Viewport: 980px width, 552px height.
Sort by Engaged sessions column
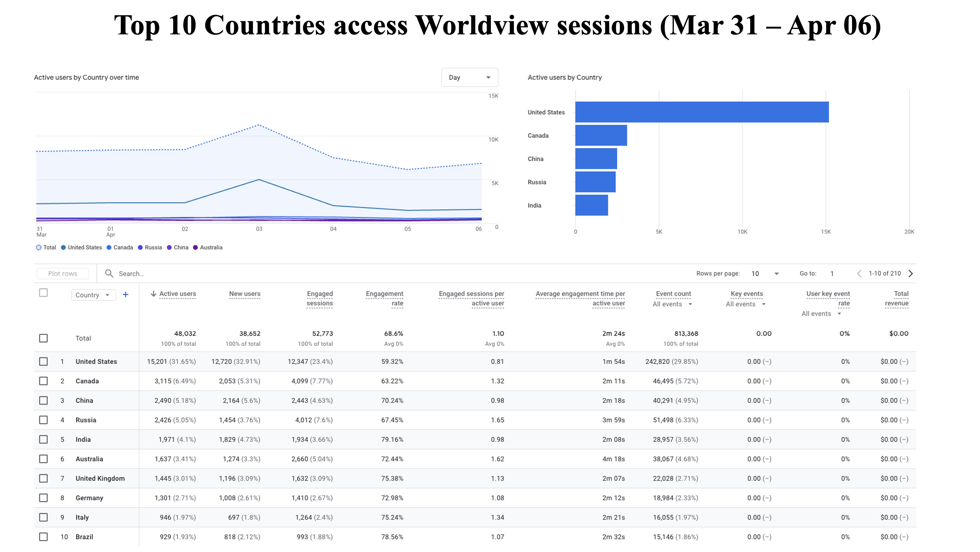320,298
